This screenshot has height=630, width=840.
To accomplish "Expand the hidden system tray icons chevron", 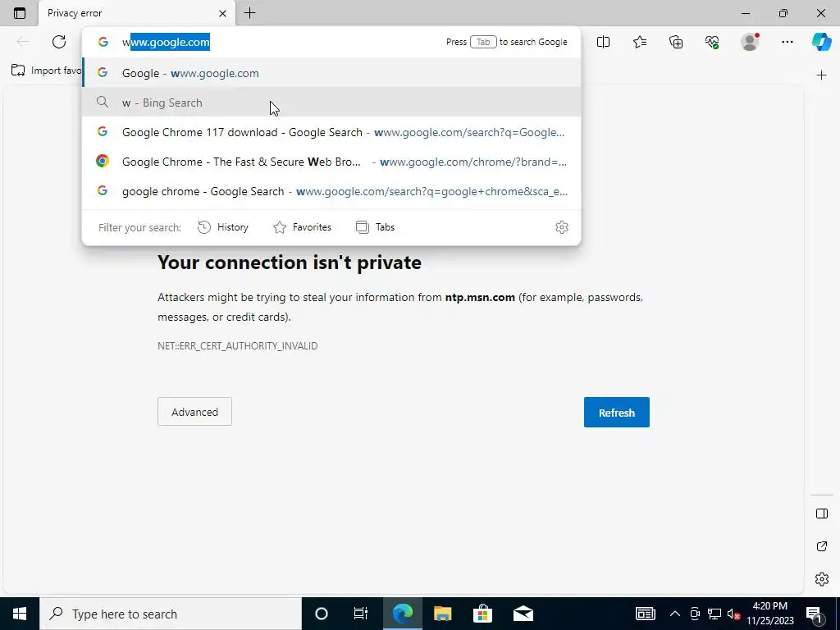I will pyautogui.click(x=675, y=614).
